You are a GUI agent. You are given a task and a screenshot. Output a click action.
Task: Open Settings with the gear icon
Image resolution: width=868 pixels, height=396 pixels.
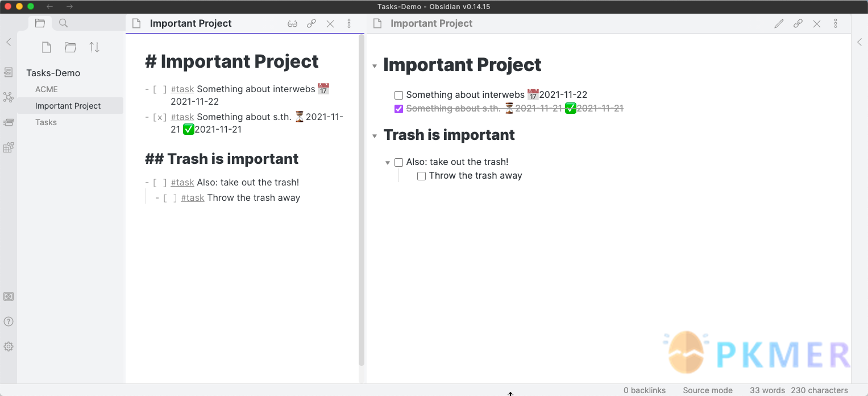(x=9, y=346)
